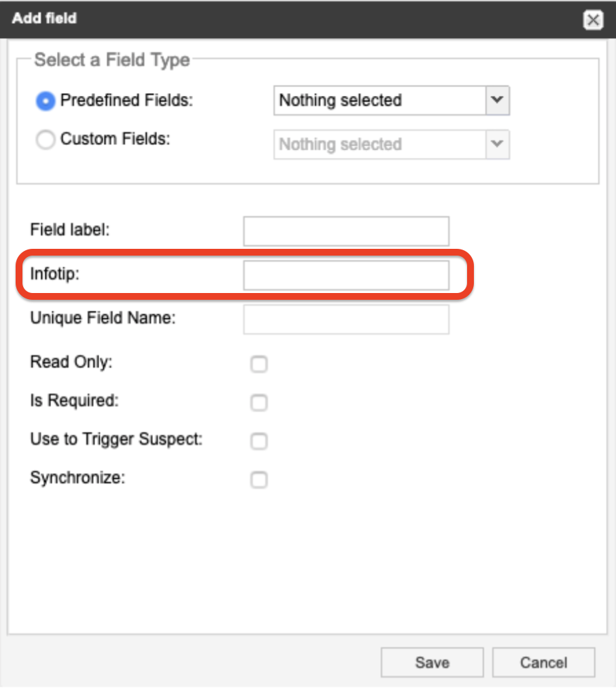This screenshot has height=688, width=616.
Task: Click the 'Select a Field Type' legend
Action: [x=112, y=60]
